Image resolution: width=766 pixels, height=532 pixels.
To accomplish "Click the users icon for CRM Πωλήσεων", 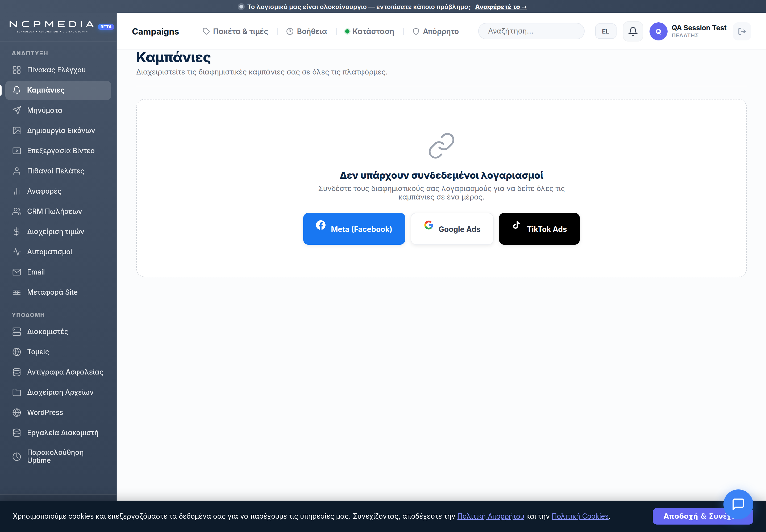I will 17,211.
